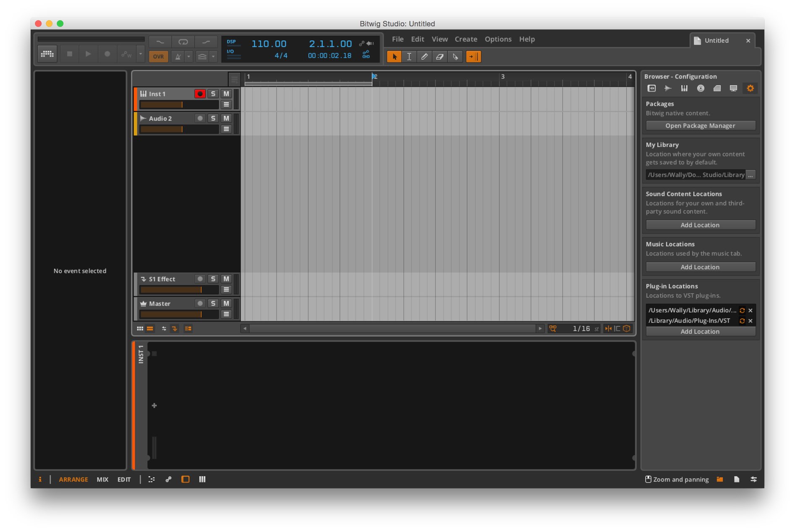Expand Inst 1 track automation lanes
Screen dimensions: 795x532
point(226,105)
